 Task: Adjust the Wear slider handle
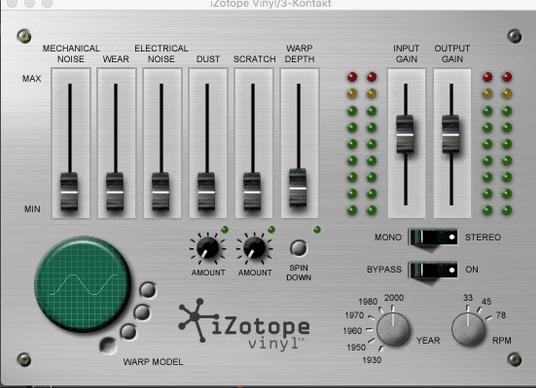115,192
